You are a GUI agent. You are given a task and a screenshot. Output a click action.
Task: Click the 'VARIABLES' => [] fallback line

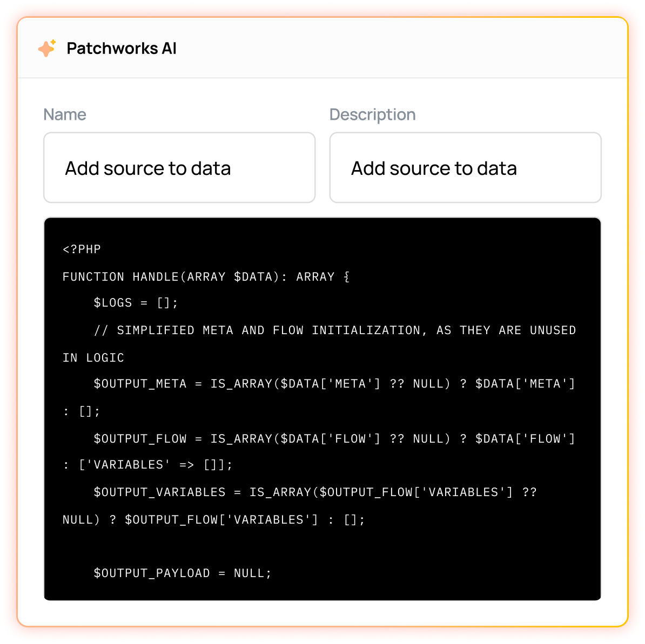147,465
